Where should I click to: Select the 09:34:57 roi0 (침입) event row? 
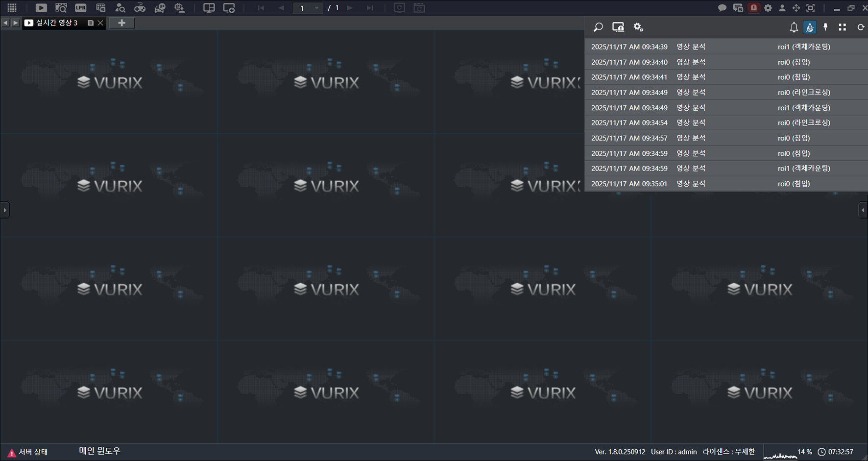[726, 138]
